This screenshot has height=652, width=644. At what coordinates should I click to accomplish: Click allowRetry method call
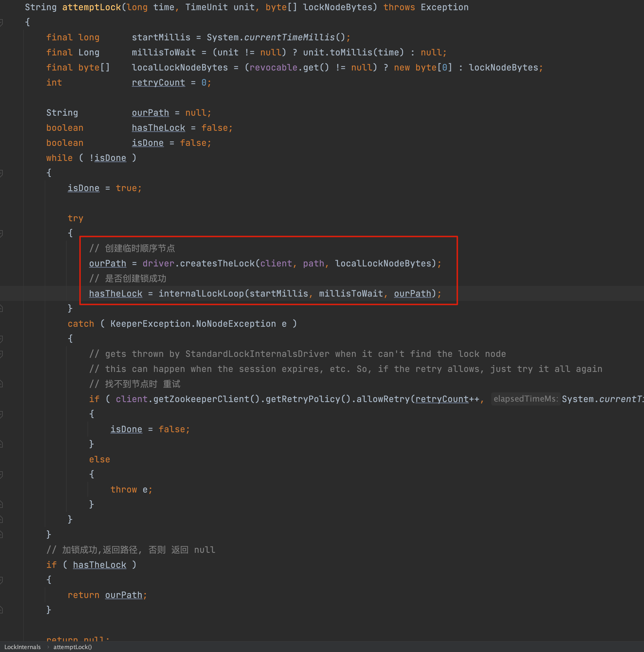pyautogui.click(x=383, y=399)
